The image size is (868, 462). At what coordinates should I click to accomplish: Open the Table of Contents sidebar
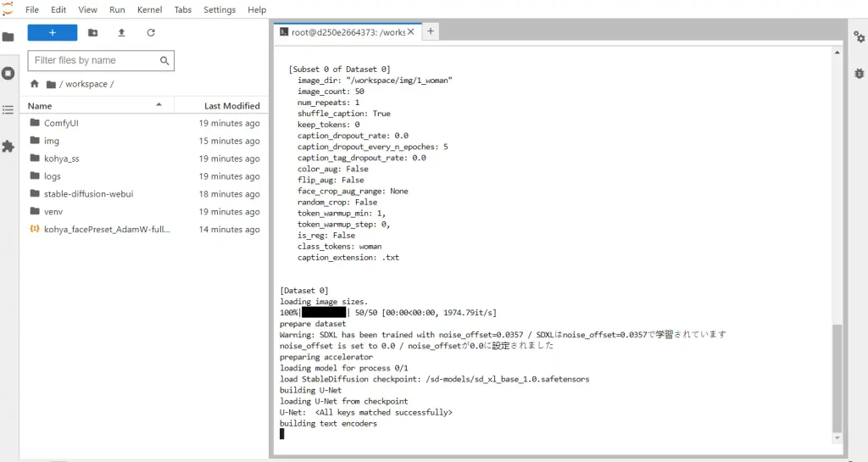[8, 110]
